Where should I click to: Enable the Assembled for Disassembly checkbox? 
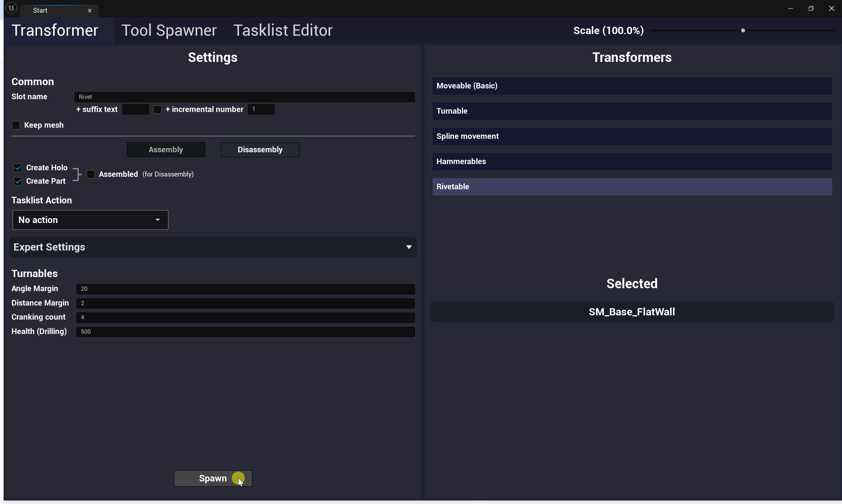click(x=90, y=175)
